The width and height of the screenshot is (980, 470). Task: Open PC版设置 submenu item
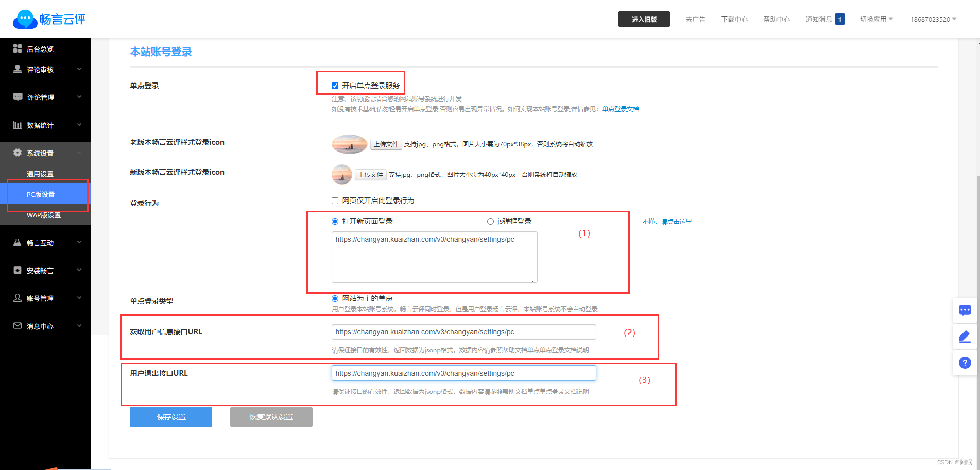(45, 194)
